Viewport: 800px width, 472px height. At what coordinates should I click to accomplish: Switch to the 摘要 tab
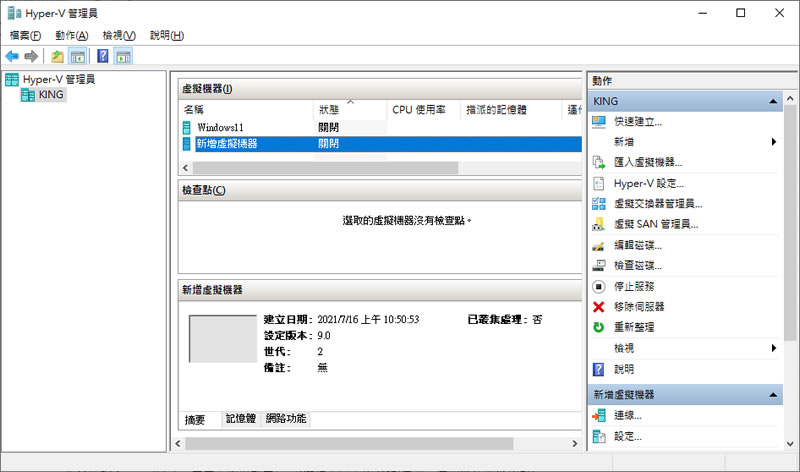point(195,419)
